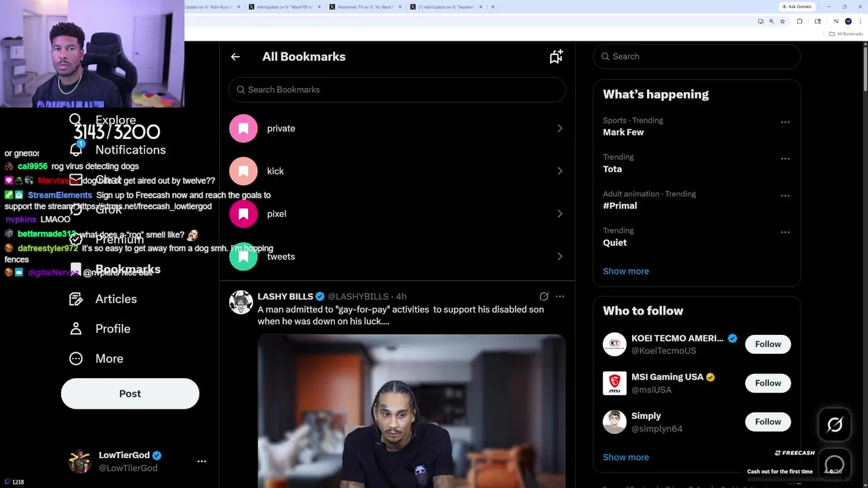Open the floating Grok button

(x=835, y=425)
